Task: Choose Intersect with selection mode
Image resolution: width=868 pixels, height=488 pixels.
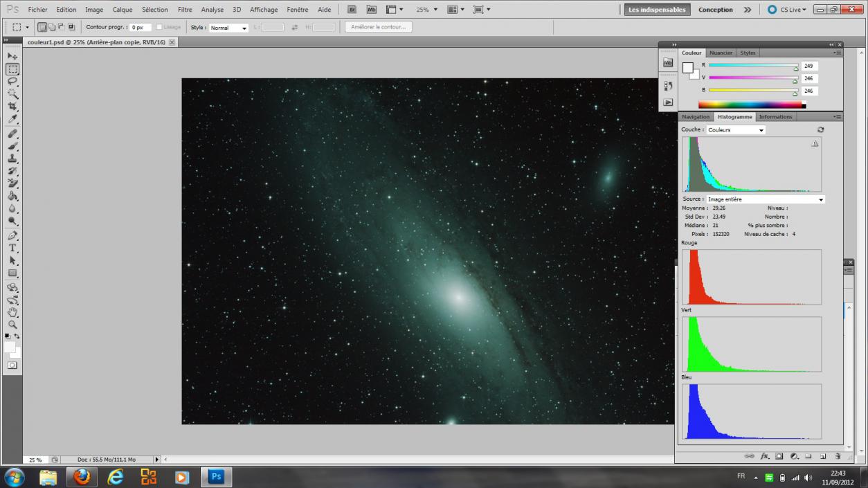Action: click(71, 27)
